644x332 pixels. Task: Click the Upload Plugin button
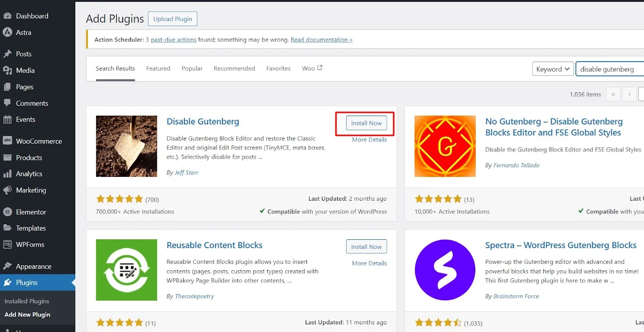click(173, 19)
